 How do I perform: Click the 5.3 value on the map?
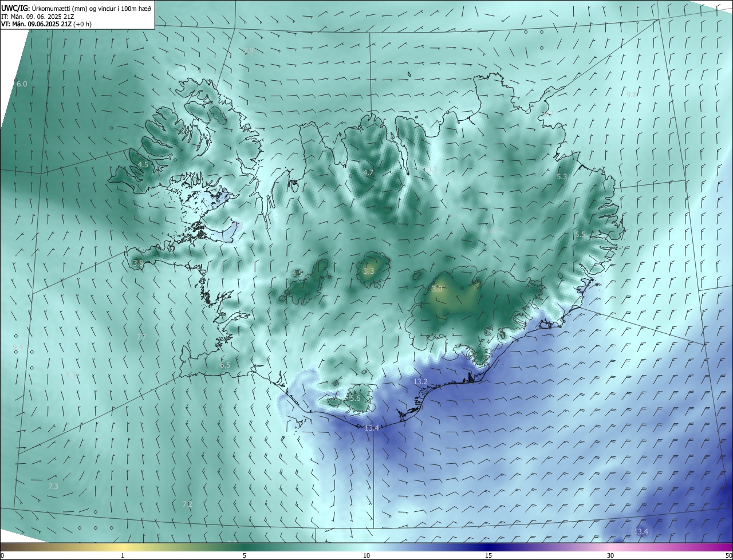click(x=562, y=177)
